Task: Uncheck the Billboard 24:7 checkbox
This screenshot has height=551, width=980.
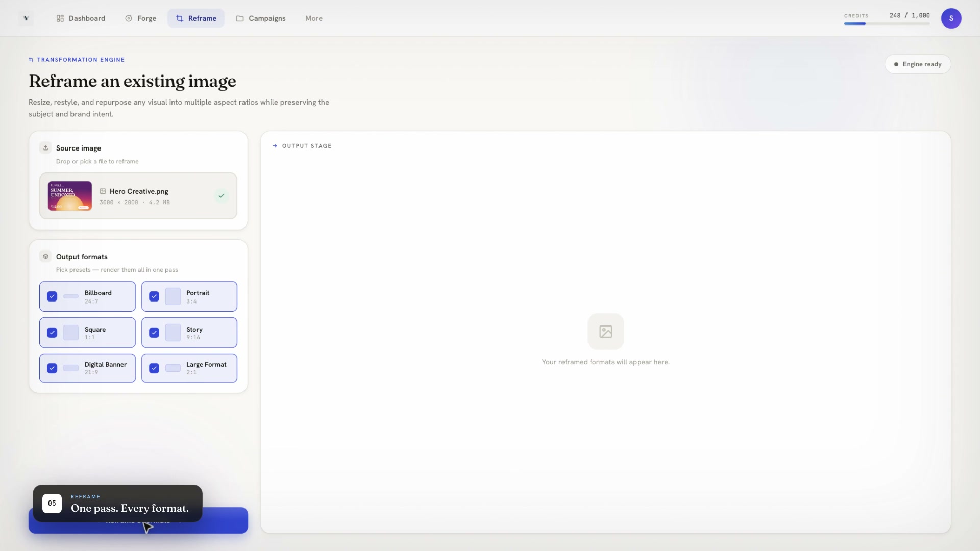Action: coord(52,296)
